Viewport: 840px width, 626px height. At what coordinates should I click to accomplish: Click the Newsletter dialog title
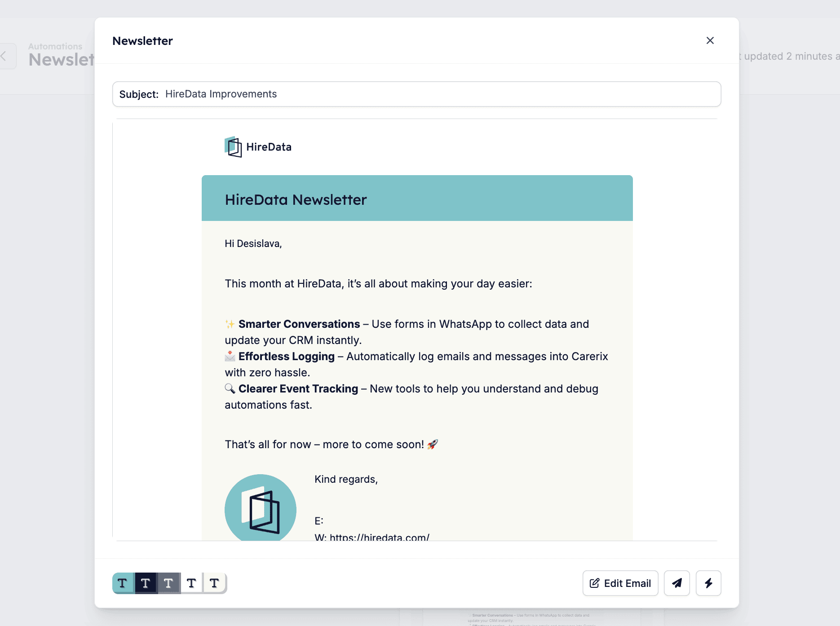[x=142, y=41]
